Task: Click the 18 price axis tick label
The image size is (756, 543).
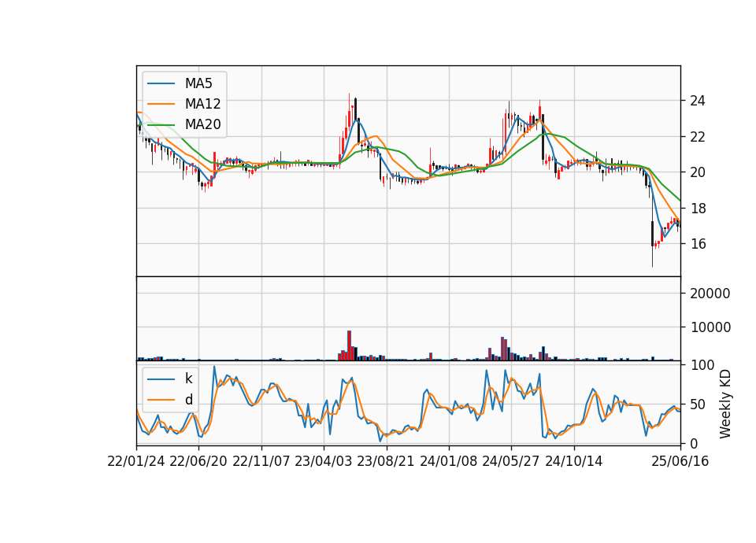Action: click(x=698, y=209)
